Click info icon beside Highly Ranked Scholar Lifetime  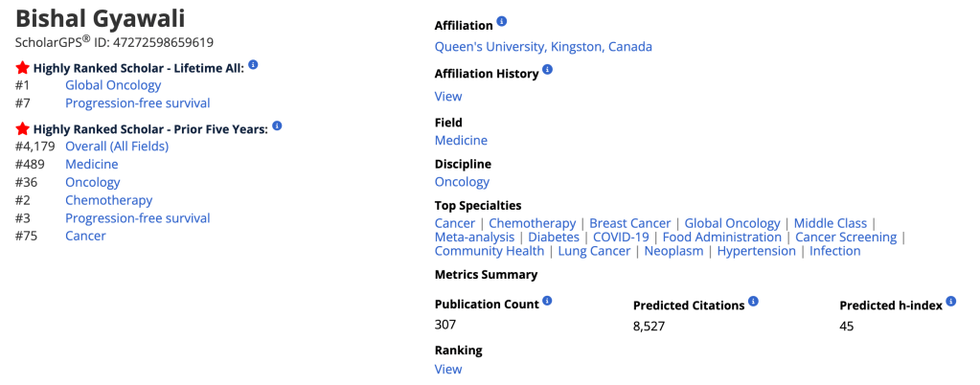click(254, 65)
